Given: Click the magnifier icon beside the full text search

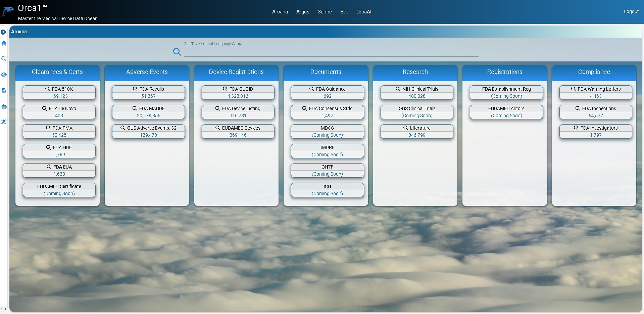Looking at the screenshot, I should (177, 51).
